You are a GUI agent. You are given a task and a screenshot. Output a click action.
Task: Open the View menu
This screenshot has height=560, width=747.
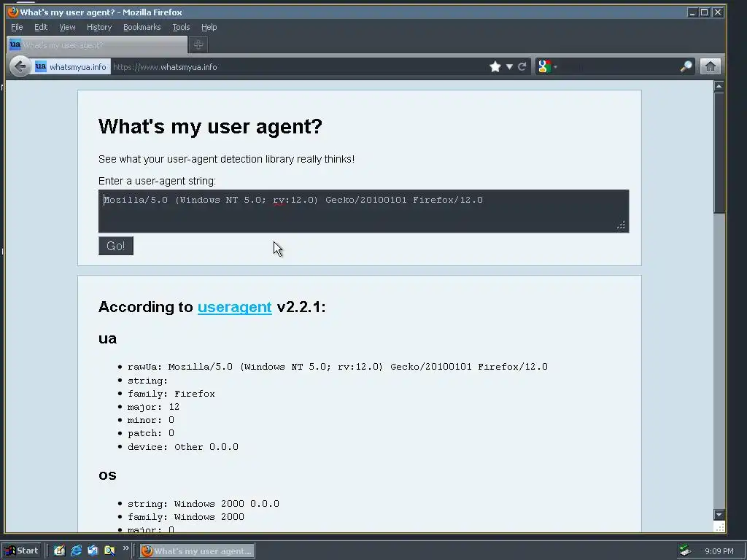67,27
